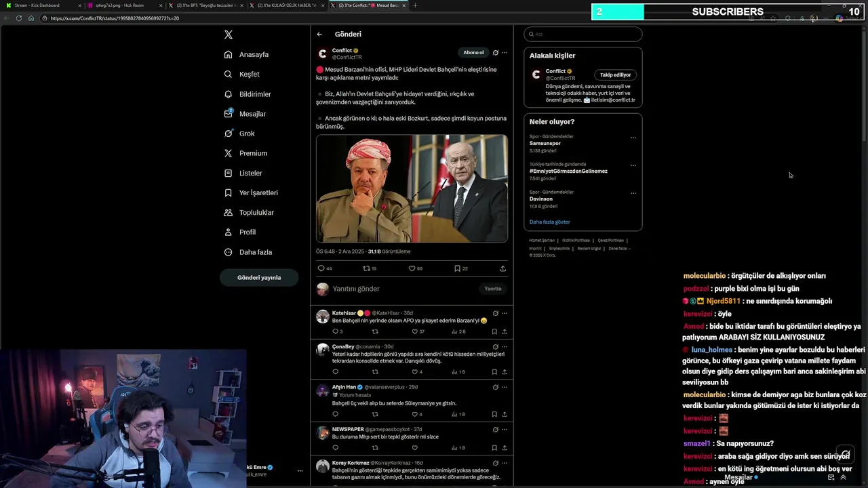View ÇonaBey comment analytics
868x488 pixels.
(x=458, y=372)
